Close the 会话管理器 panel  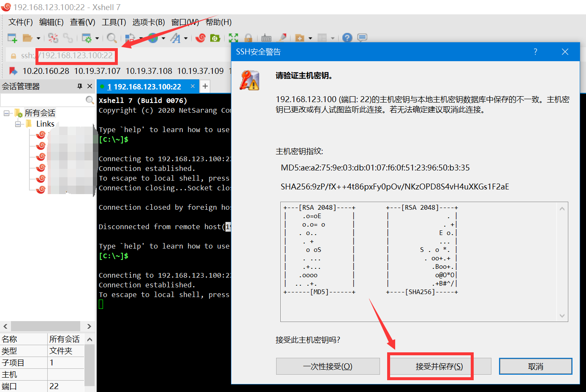click(x=90, y=86)
